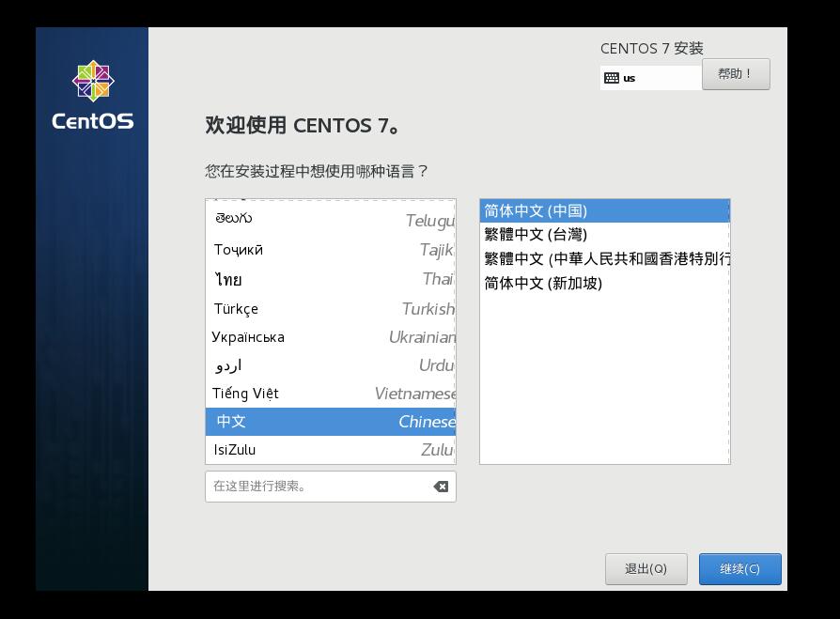Click the language search input field
Image resolution: width=840 pixels, height=619 pixels.
[331, 487]
